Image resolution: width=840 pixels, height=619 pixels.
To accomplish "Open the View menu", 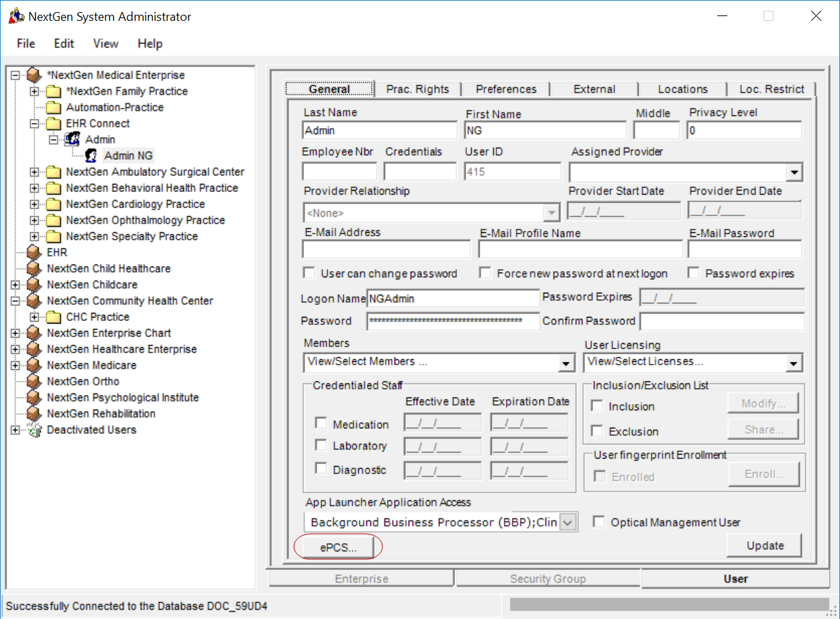I will click(x=106, y=44).
